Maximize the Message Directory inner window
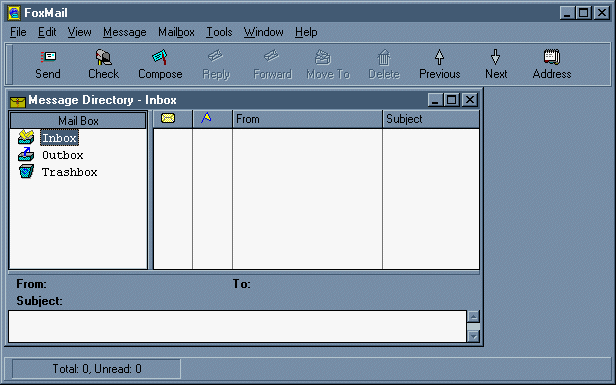Image resolution: width=616 pixels, height=385 pixels. pyautogui.click(x=452, y=100)
